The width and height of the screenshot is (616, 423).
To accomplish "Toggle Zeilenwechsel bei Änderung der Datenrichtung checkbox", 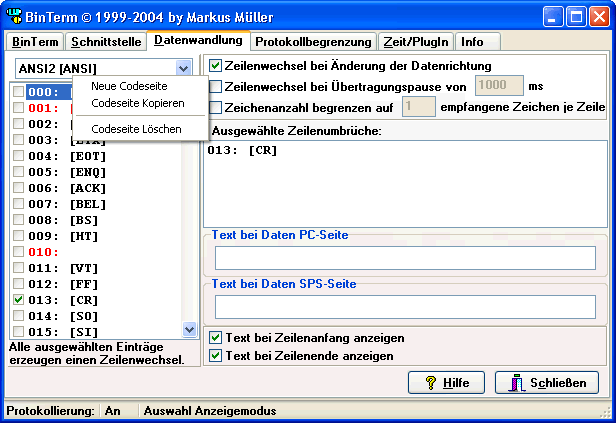I will point(216,66).
